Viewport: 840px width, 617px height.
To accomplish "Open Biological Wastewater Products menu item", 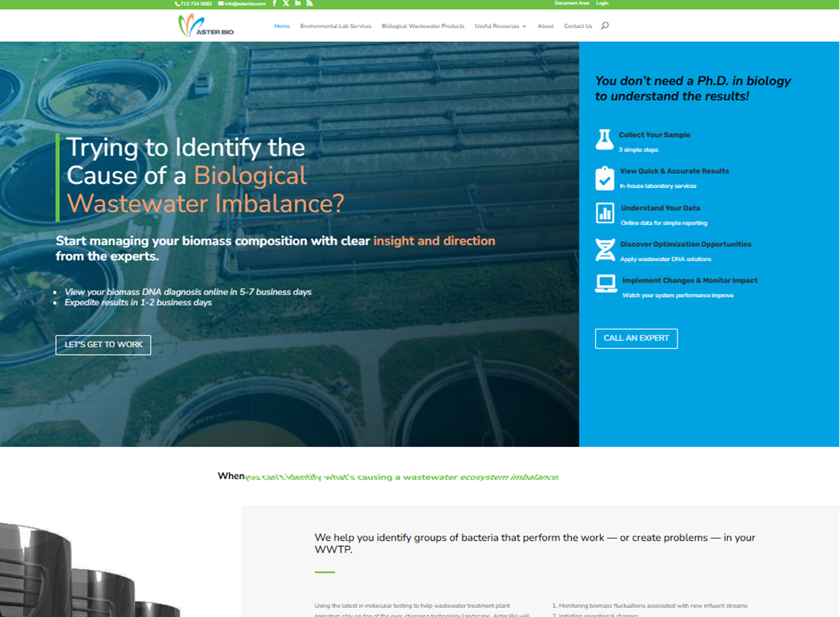I will pos(423,26).
